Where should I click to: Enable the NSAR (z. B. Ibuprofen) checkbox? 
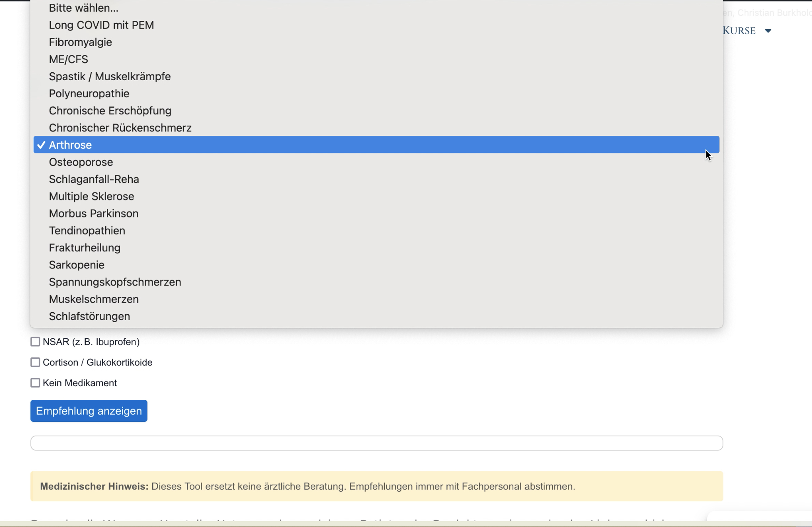click(35, 342)
